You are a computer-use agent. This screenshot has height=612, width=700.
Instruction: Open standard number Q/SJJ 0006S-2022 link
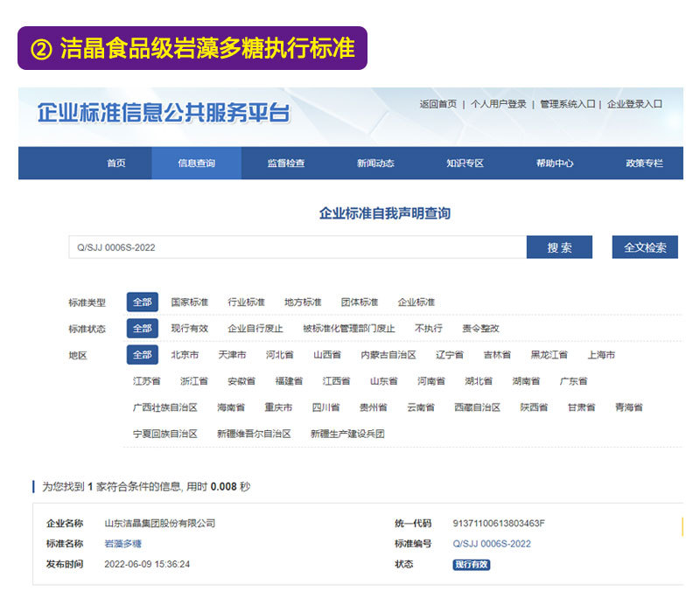click(x=492, y=544)
